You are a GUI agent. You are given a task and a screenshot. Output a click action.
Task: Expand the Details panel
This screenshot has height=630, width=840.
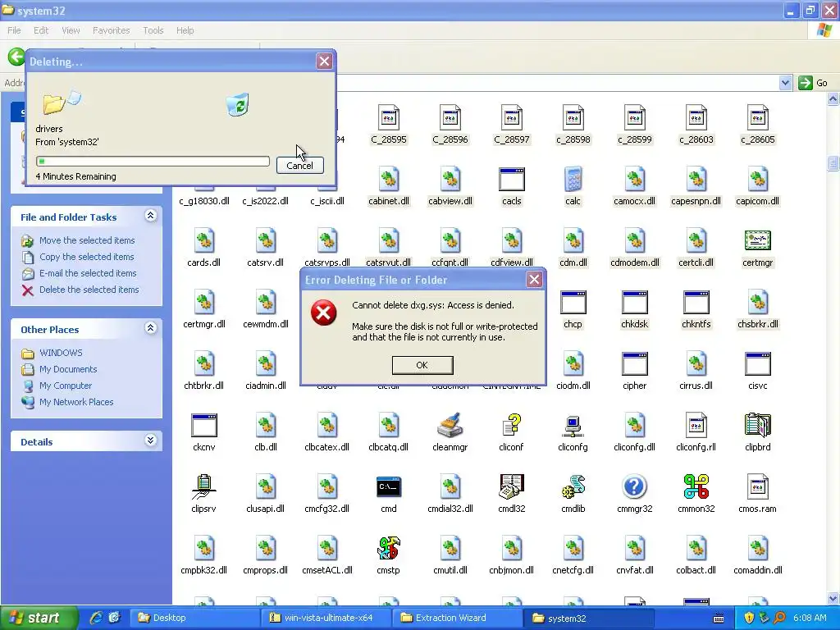(x=151, y=441)
